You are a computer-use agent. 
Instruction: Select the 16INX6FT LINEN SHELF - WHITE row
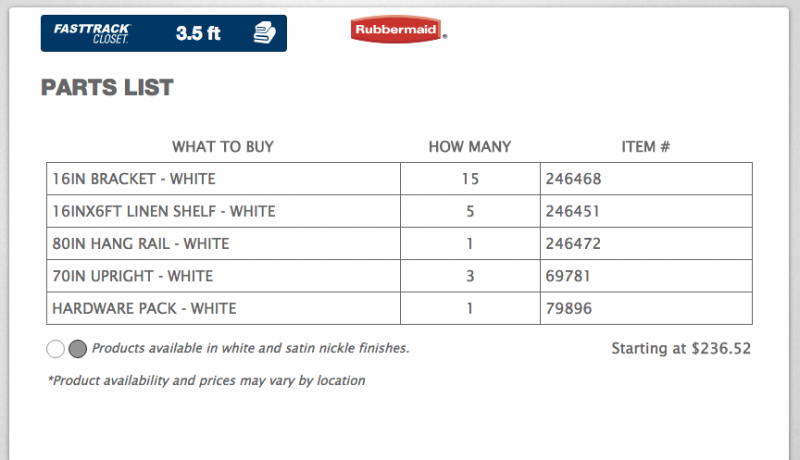399,211
